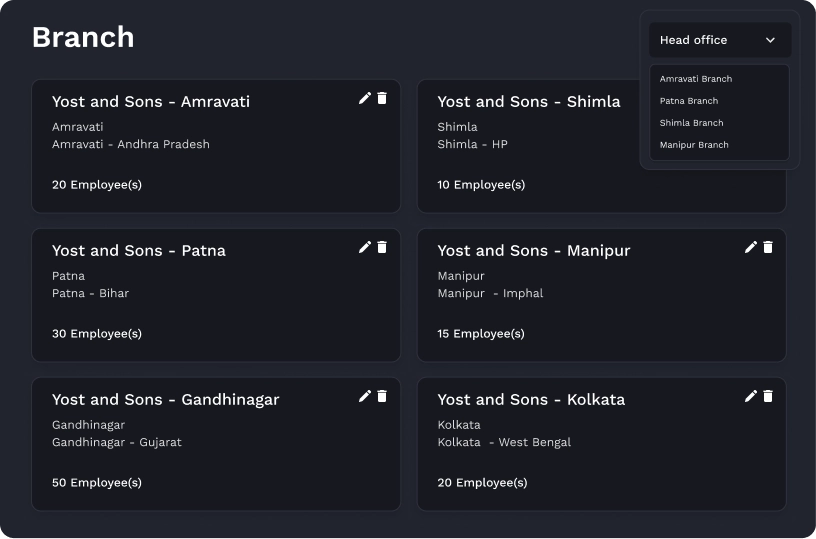Select Amravati Branch from the dropdown list
The width and height of the screenshot is (816, 539).
tap(696, 79)
